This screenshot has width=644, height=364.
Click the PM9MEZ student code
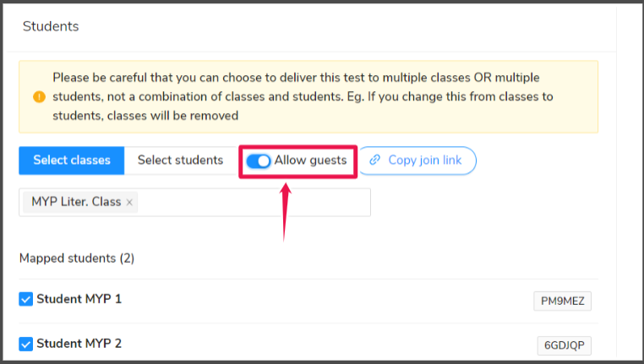[562, 302]
